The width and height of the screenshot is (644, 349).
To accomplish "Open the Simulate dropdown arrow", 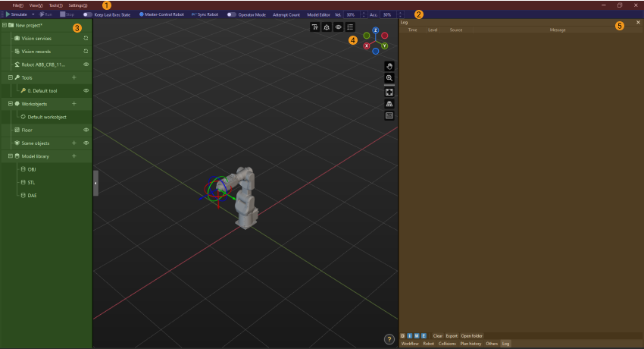I will [33, 14].
